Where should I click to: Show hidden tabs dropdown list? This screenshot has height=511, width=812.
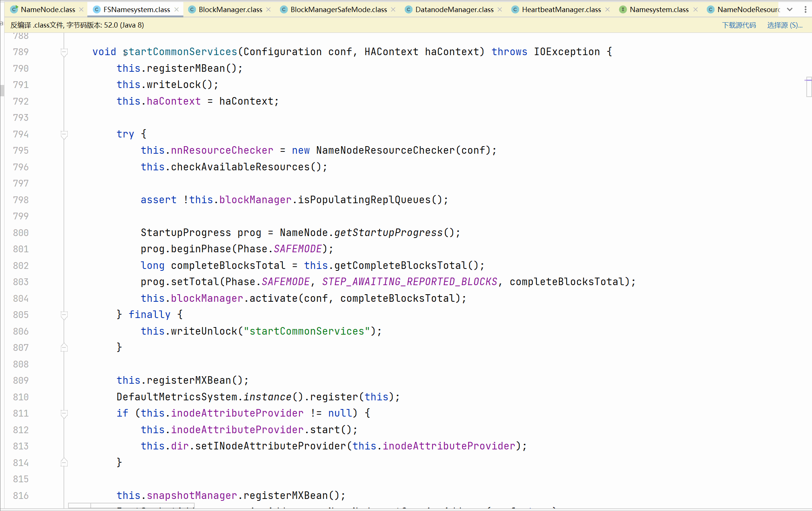coord(790,9)
